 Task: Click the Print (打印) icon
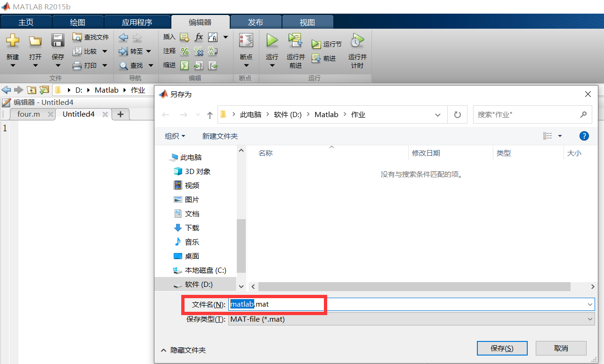(x=77, y=65)
